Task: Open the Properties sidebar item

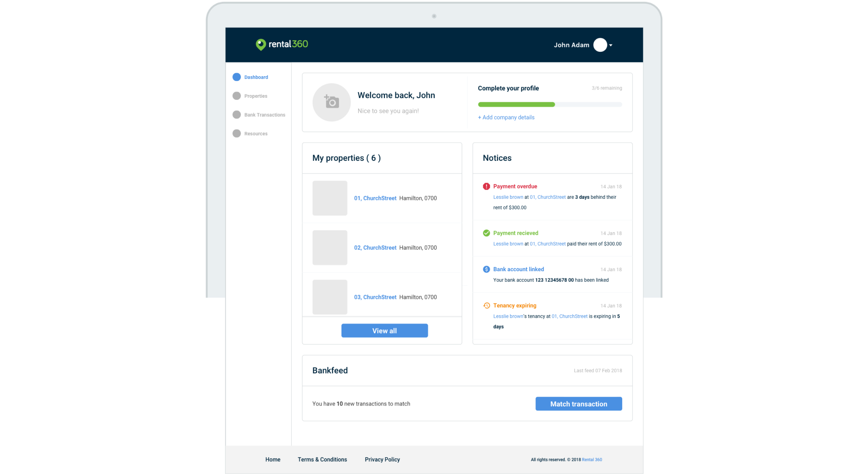Action: click(x=256, y=96)
